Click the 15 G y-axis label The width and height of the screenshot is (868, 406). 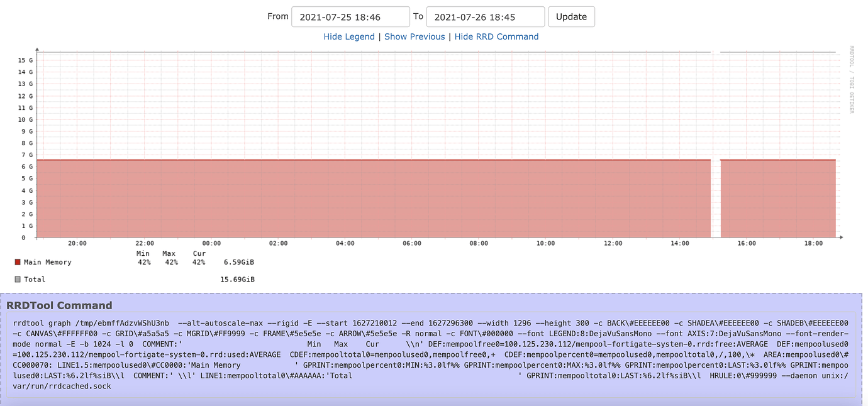pyautogui.click(x=26, y=60)
